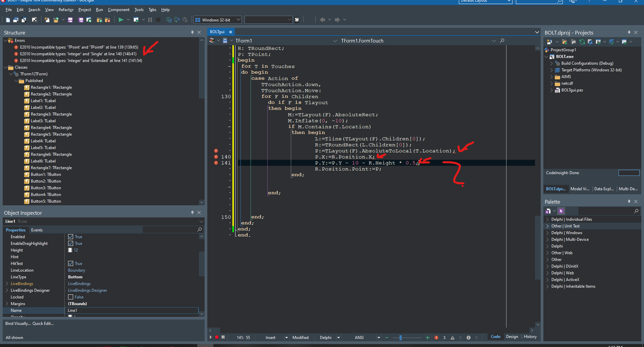Select BOLTgui.pas in Projects tree
Screen dimensions: 644x347
click(572, 90)
